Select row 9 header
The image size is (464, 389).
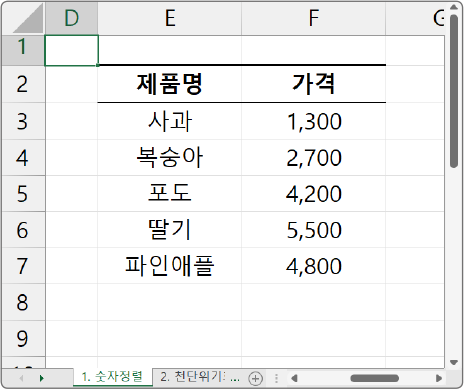click(23, 338)
